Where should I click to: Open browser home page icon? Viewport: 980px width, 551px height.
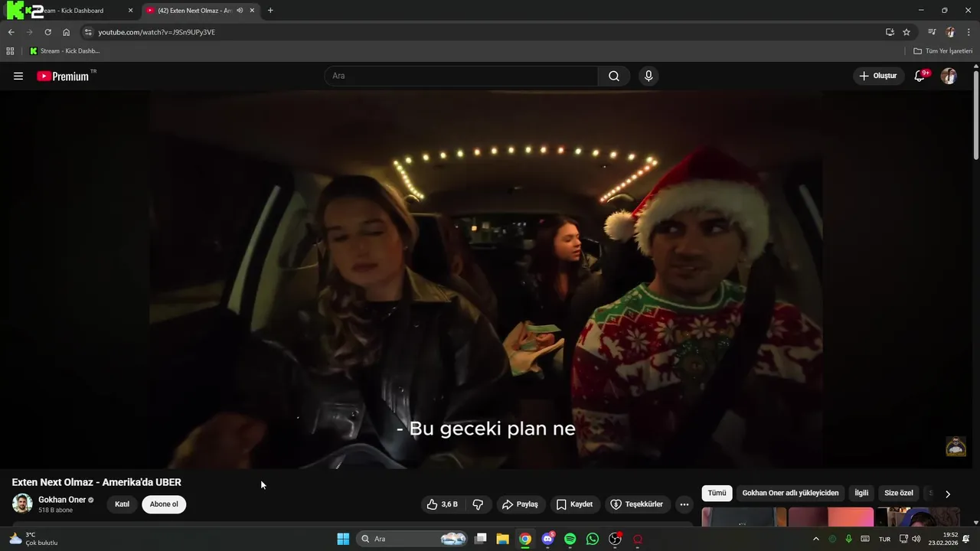pos(66,32)
